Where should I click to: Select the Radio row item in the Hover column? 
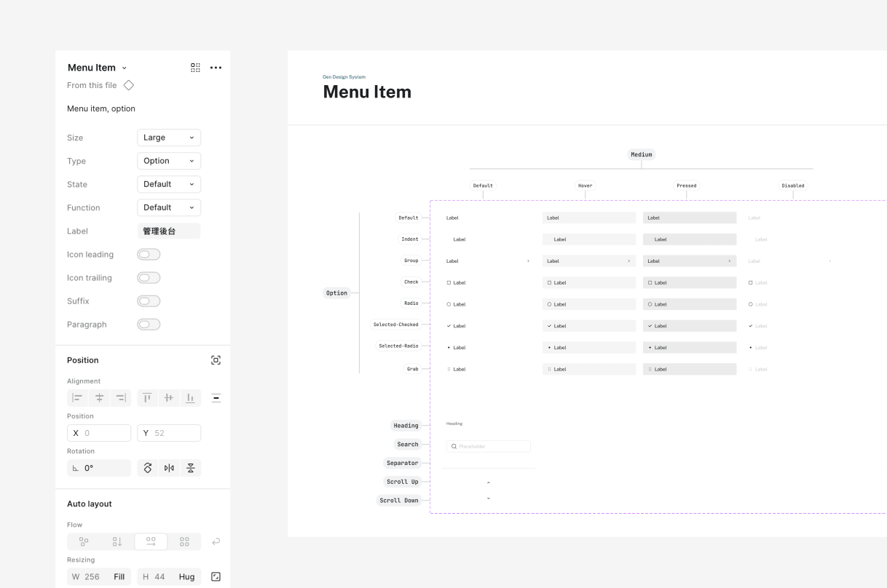pyautogui.click(x=589, y=304)
